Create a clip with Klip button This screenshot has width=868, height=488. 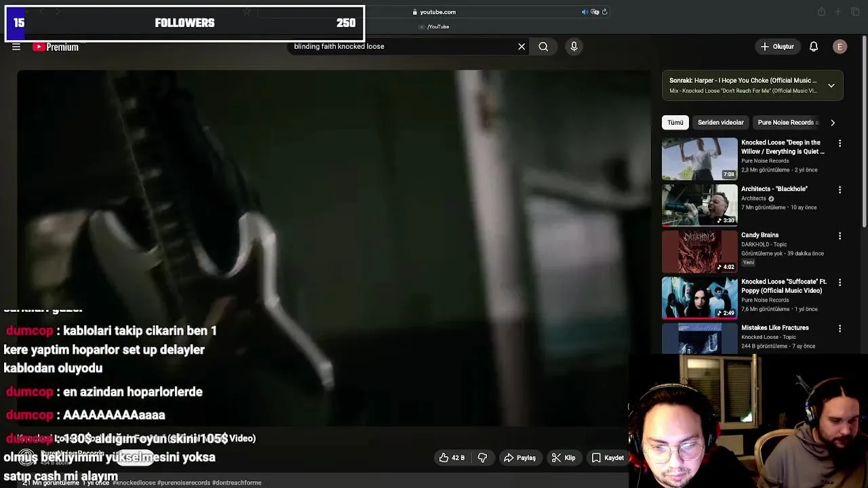click(564, 458)
